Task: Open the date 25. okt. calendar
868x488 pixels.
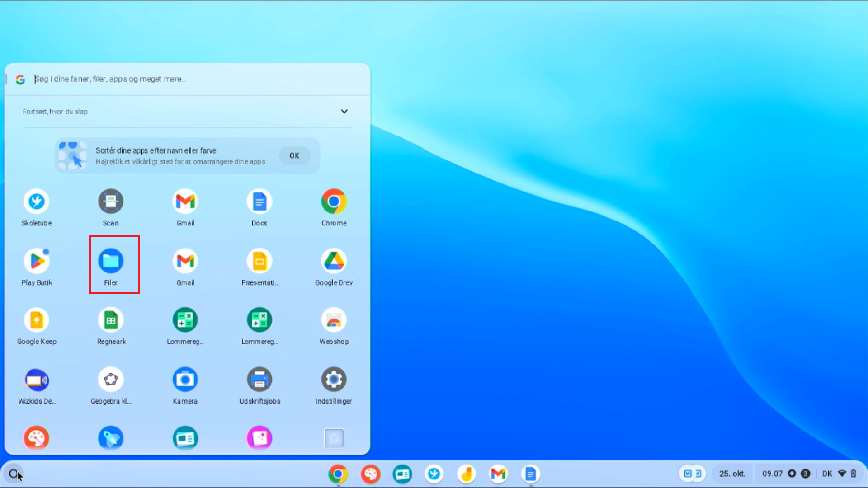Action: 732,474
